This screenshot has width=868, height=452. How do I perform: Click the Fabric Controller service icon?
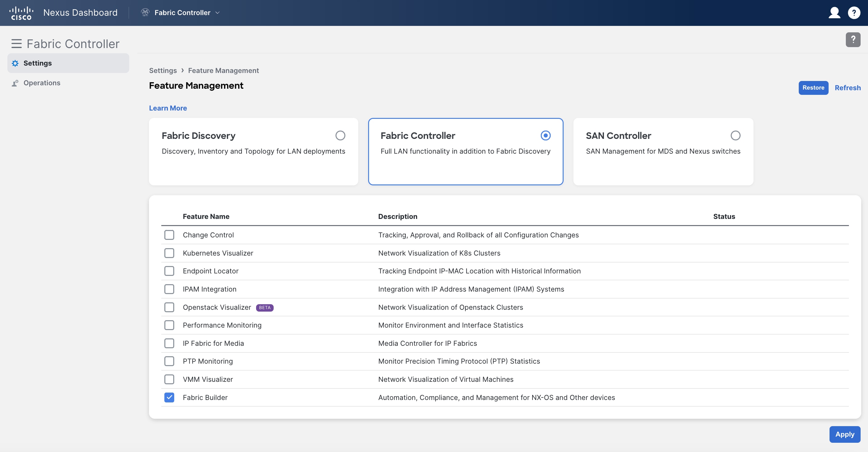tap(145, 13)
